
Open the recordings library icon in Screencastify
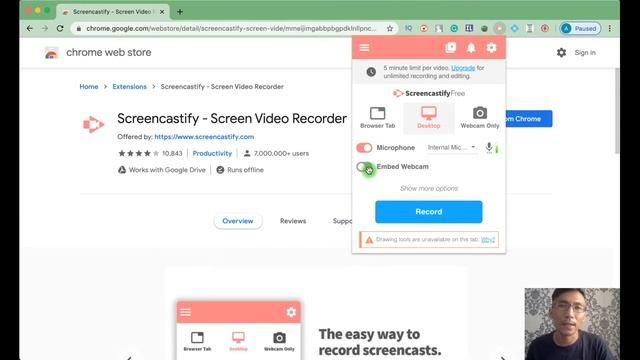451,48
